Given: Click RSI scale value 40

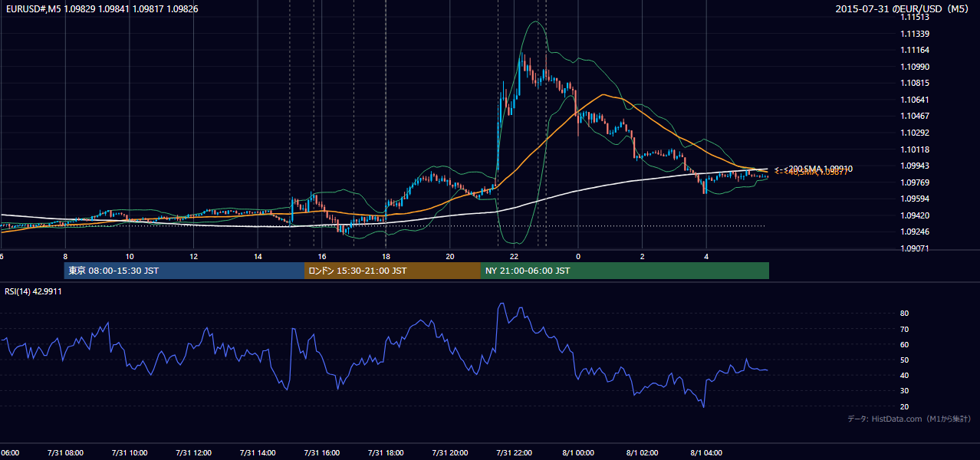Looking at the screenshot, I should point(905,375).
